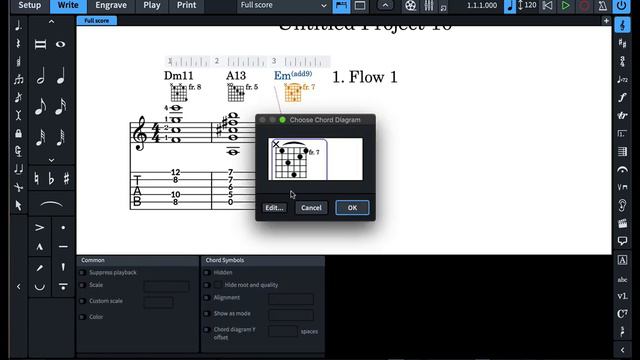Open the Lyrics v1 tool

pos(622,296)
